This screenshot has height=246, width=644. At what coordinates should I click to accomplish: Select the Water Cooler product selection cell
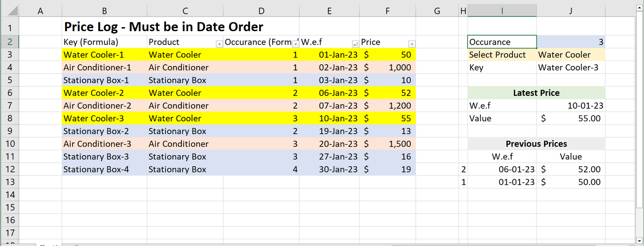[x=570, y=55]
